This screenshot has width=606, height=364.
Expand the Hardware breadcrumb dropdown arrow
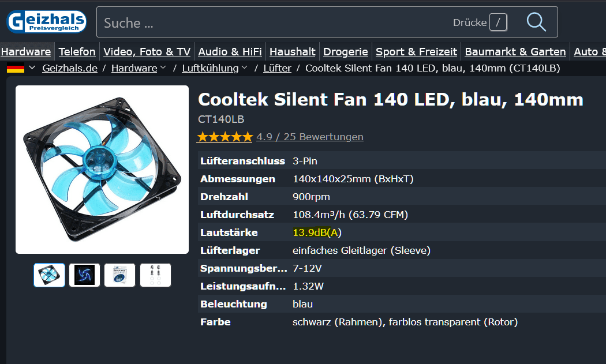(x=163, y=68)
